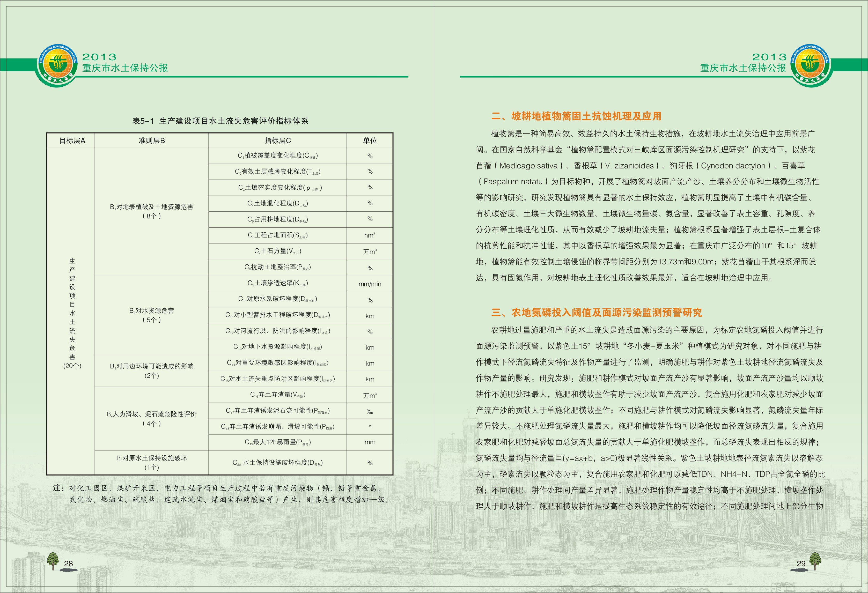Image resolution: width=868 pixels, height=593 pixels.
Task: Click the species name Cynodon dactylon
Action: coord(733,166)
